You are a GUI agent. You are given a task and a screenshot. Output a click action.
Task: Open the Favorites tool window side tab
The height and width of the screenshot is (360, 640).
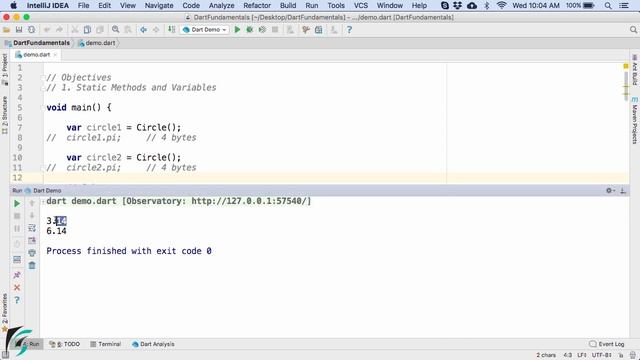pyautogui.click(x=4, y=312)
